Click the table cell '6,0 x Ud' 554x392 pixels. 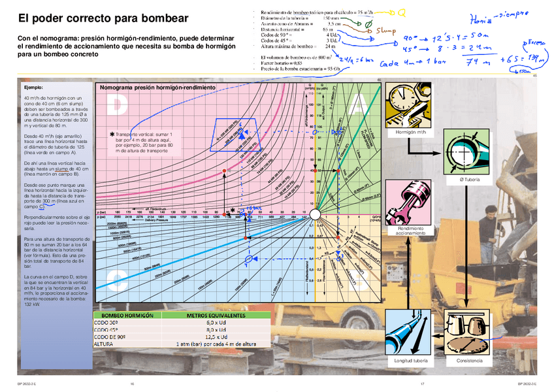tap(216, 322)
